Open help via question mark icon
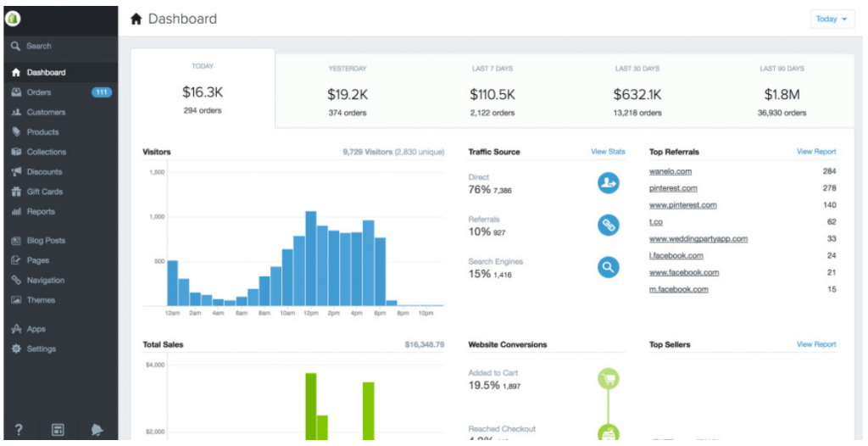The width and height of the screenshot is (868, 446). point(19,429)
